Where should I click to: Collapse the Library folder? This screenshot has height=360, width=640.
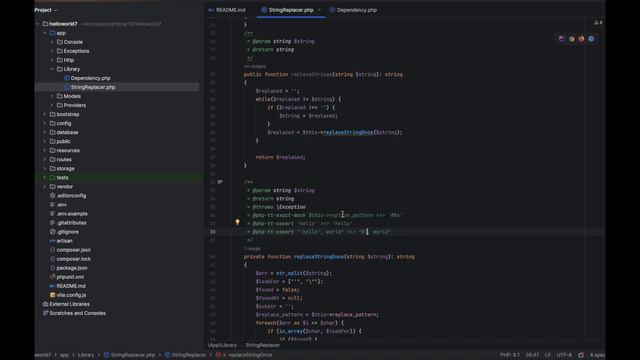point(52,69)
